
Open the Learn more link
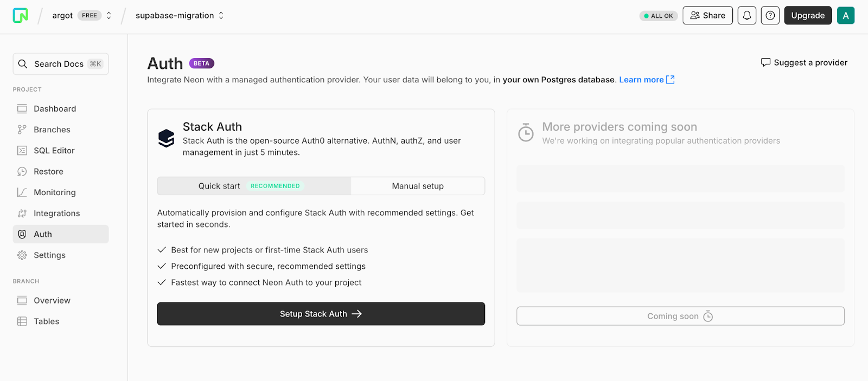pos(647,80)
